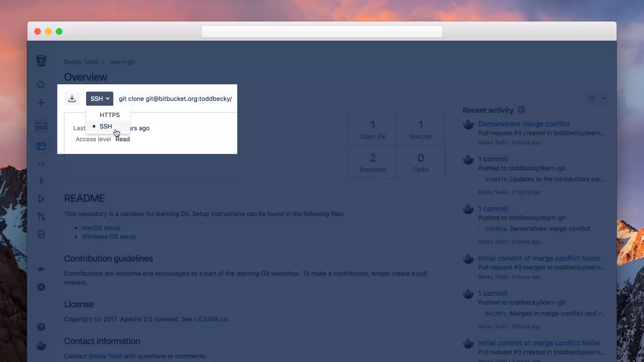Click the git clone command field
This screenshot has width=644, height=362.
coord(175,99)
